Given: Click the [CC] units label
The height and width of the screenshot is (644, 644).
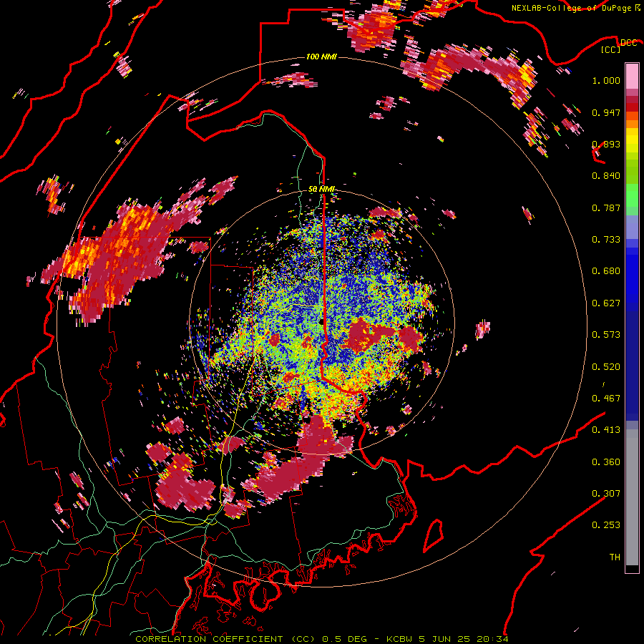Looking at the screenshot, I should coord(611,49).
